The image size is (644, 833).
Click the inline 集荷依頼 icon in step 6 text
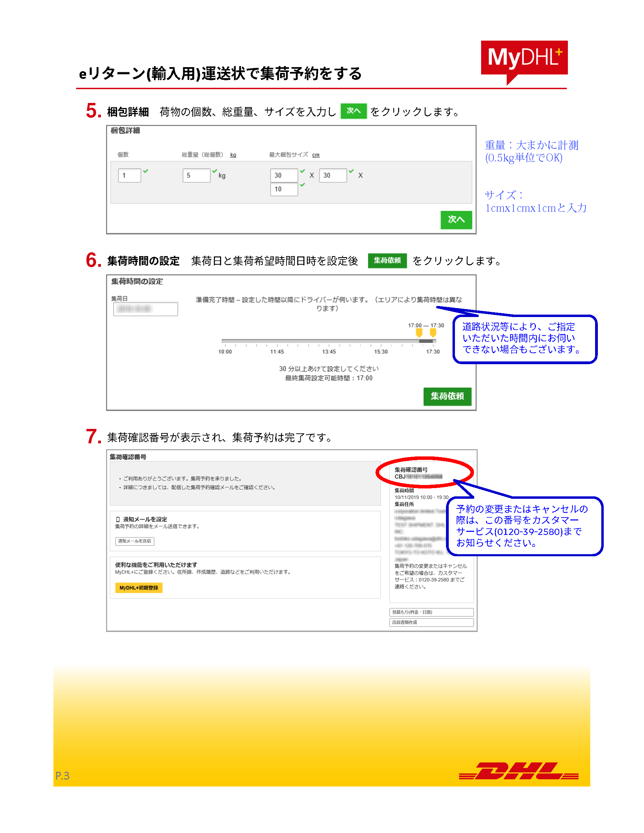(x=387, y=261)
